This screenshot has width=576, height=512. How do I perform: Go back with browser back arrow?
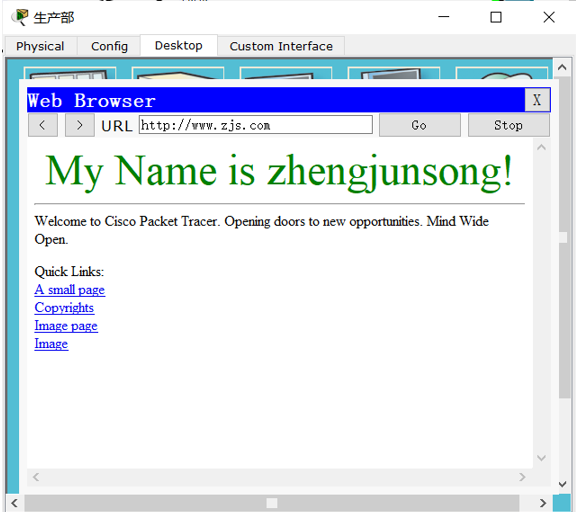point(43,126)
